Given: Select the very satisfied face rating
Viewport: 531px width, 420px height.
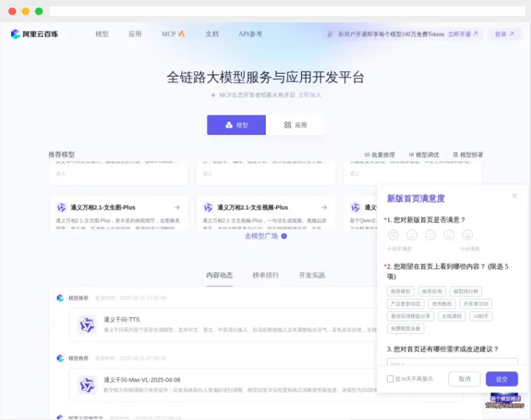Looking at the screenshot, I should [467, 235].
